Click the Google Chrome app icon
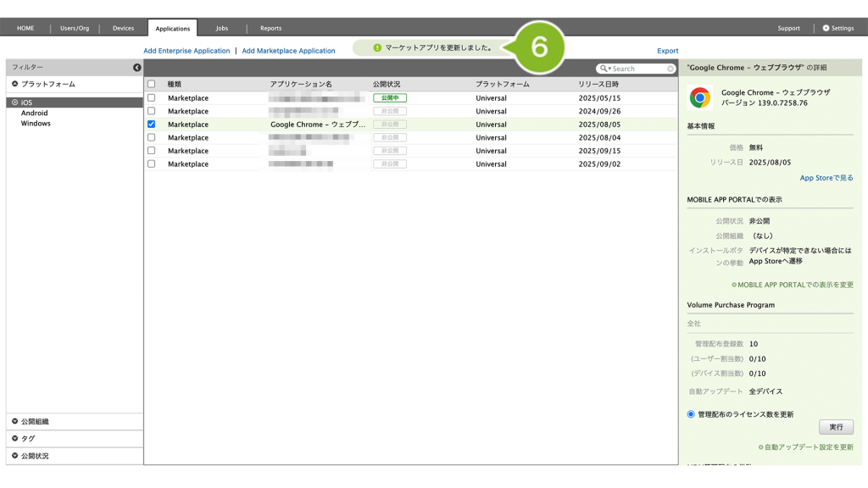This screenshot has width=868, height=488. tap(700, 98)
